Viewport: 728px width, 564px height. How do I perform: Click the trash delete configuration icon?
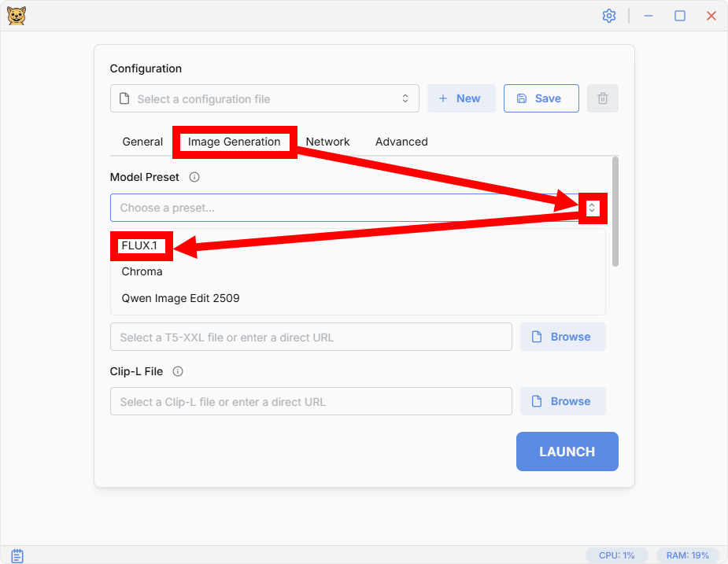tap(603, 98)
